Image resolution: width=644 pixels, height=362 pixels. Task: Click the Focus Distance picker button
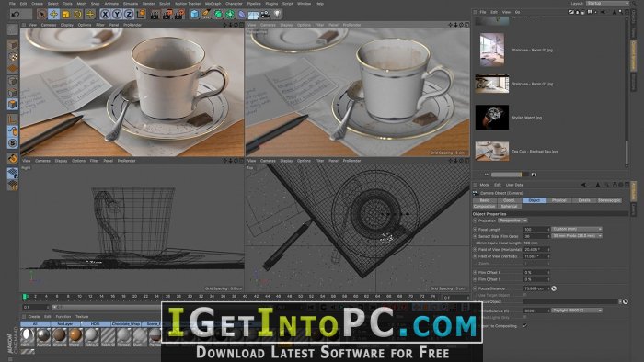click(554, 288)
